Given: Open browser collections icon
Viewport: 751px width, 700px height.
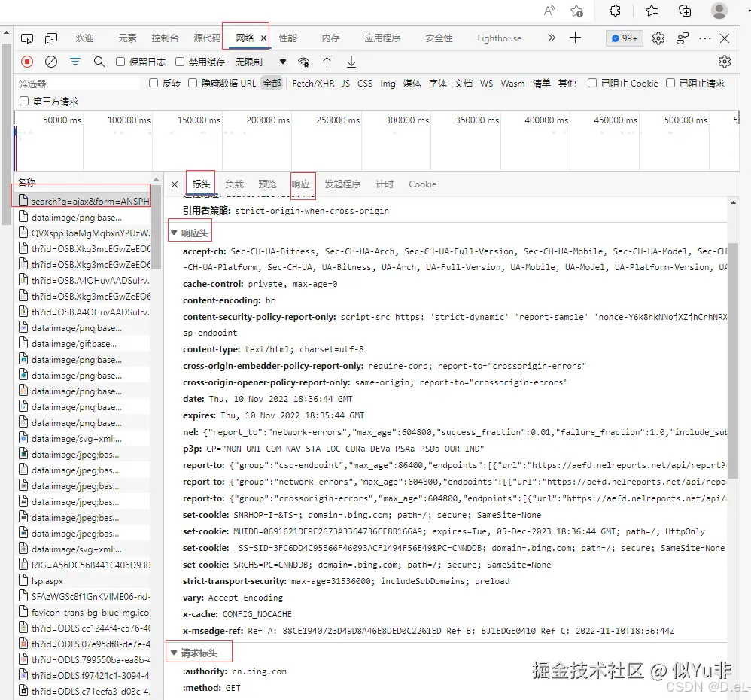Looking at the screenshot, I should tap(685, 11).
